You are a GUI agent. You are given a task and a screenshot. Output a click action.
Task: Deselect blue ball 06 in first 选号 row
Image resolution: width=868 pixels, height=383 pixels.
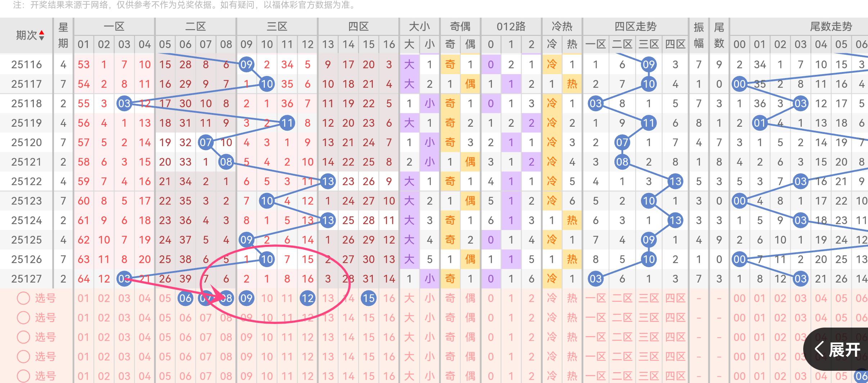(185, 298)
